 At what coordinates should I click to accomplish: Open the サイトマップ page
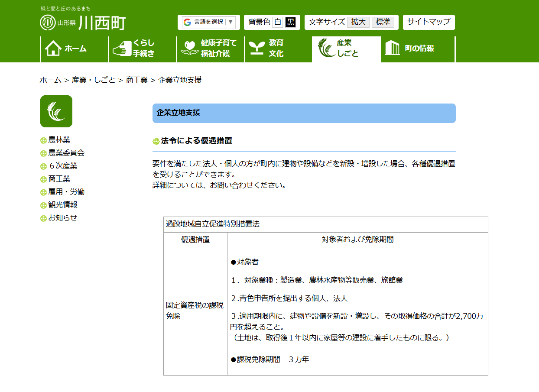click(429, 22)
